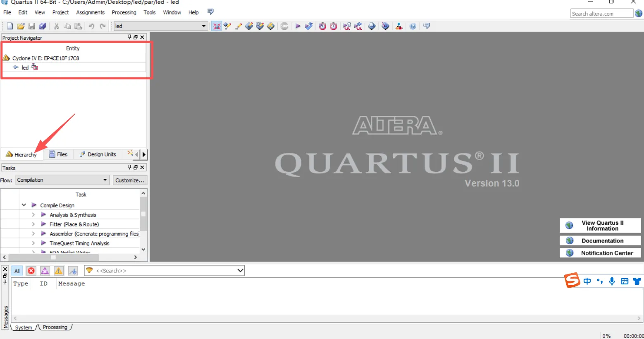
Task: Pin the Project Navigator panel
Action: coord(130,37)
